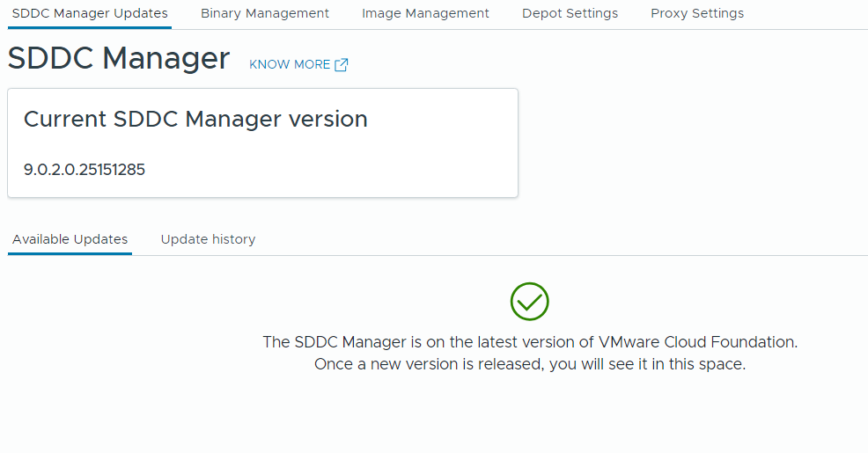Click the Current SDDC Manager version title
The width and height of the screenshot is (868, 453).
[x=195, y=120]
